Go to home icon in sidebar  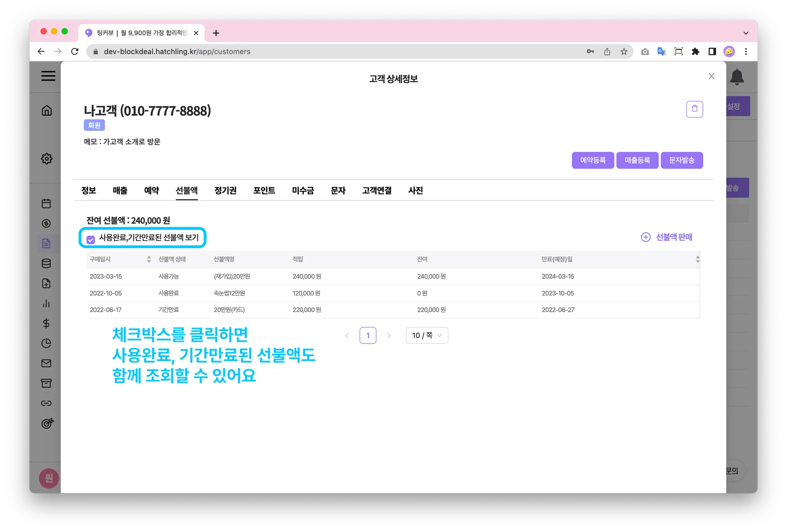pyautogui.click(x=46, y=111)
